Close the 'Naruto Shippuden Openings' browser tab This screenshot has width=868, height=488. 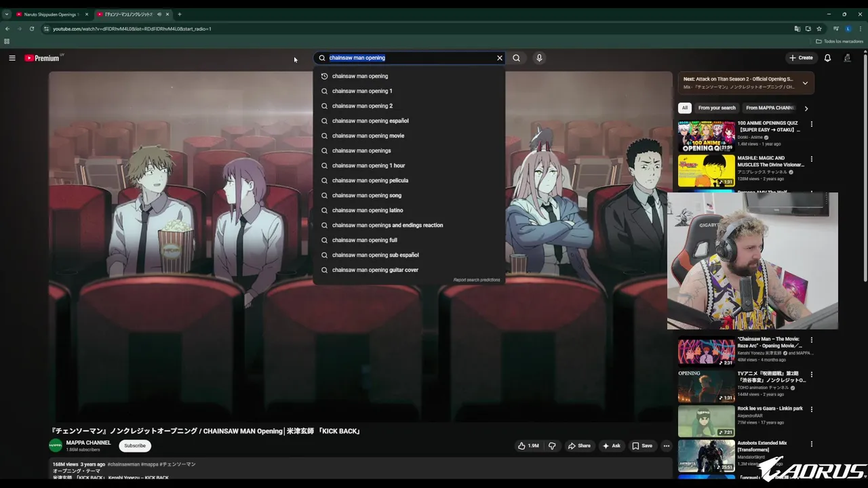(87, 14)
